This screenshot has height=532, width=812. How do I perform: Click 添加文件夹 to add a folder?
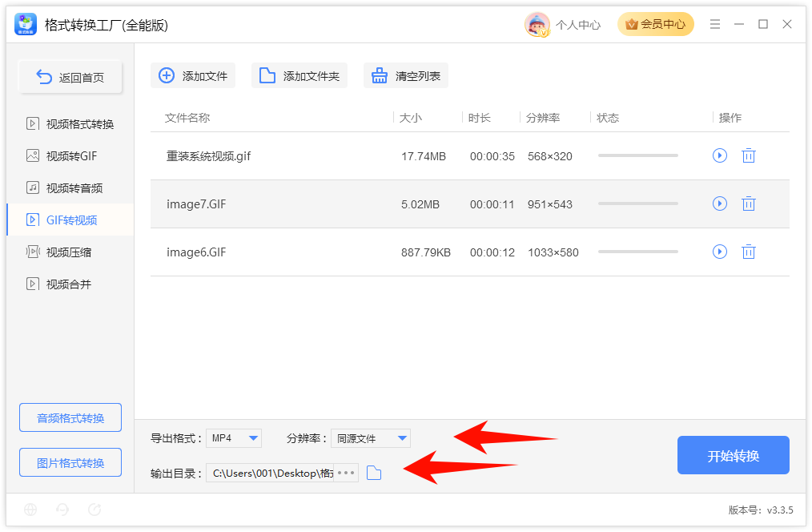click(299, 75)
